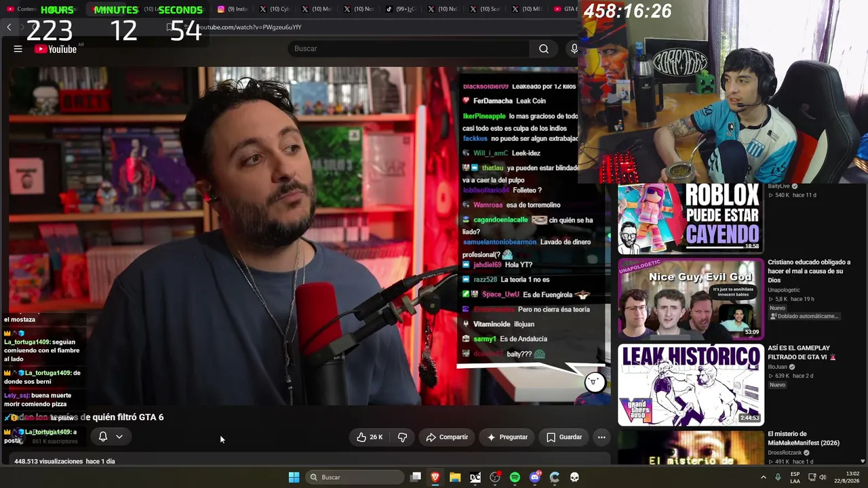Click the magnifier search button on YouTube
This screenshot has width=868, height=488.
click(x=544, y=49)
